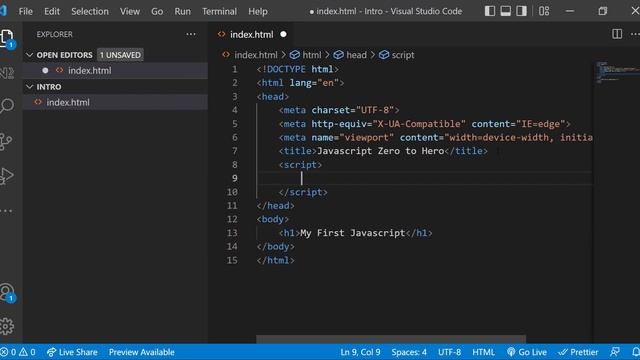Viewport: 640px width, 360px height.
Task: Select index.html in the INTRO folder
Action: (x=116, y=102)
